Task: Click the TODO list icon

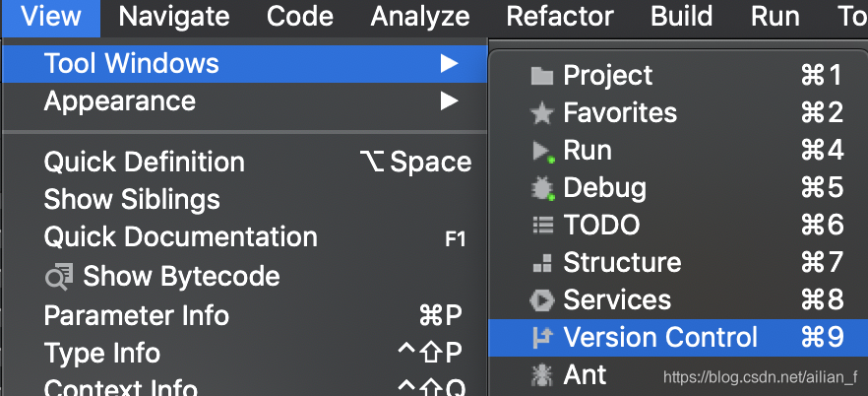Action: (x=542, y=225)
